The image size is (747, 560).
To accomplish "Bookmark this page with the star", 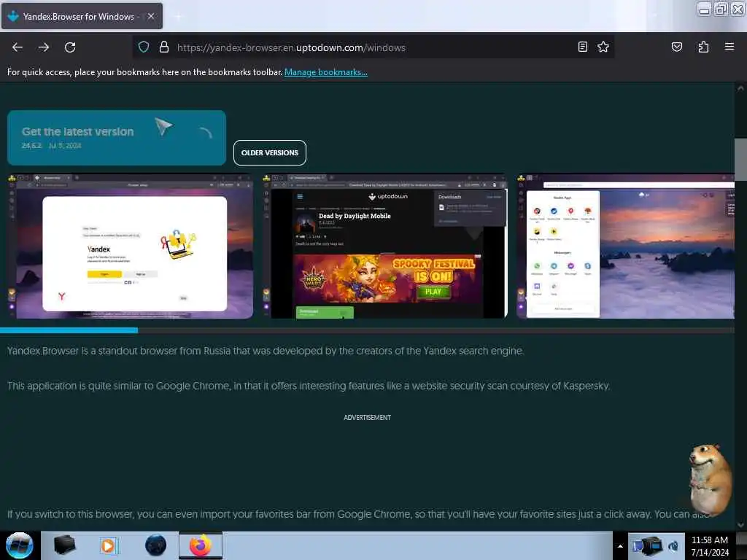I will tap(603, 47).
